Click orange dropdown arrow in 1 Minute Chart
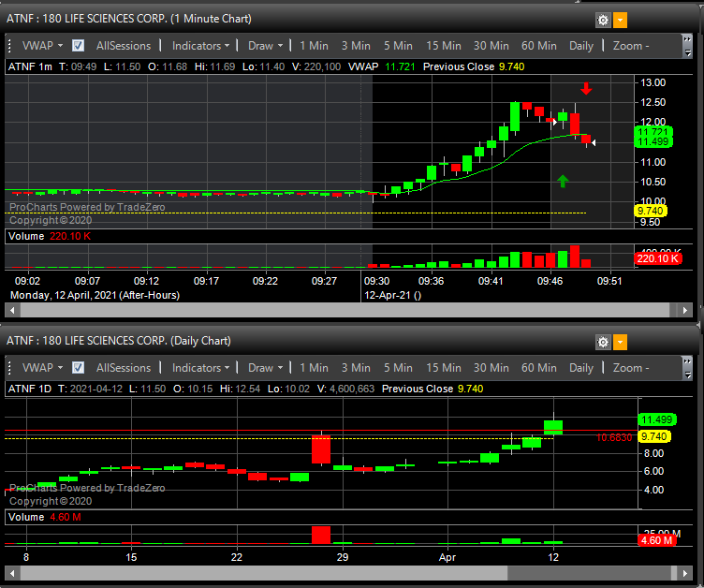Viewport: 704px width, 588px height. click(x=621, y=20)
